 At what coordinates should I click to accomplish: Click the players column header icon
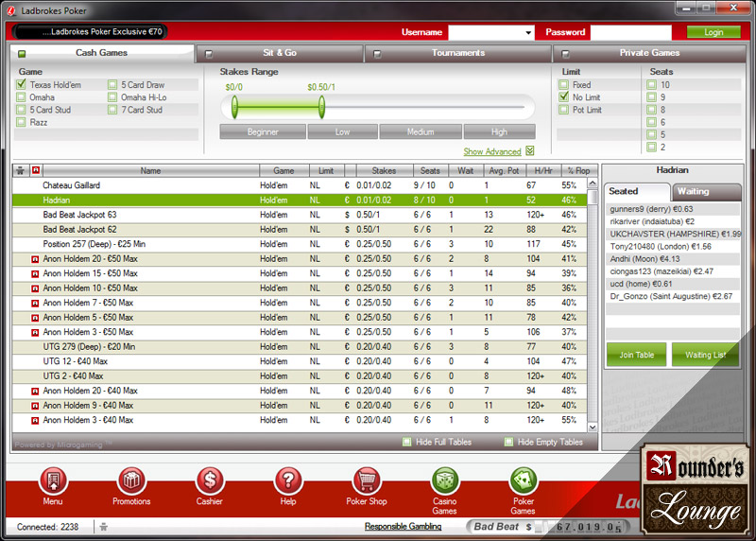click(x=20, y=170)
